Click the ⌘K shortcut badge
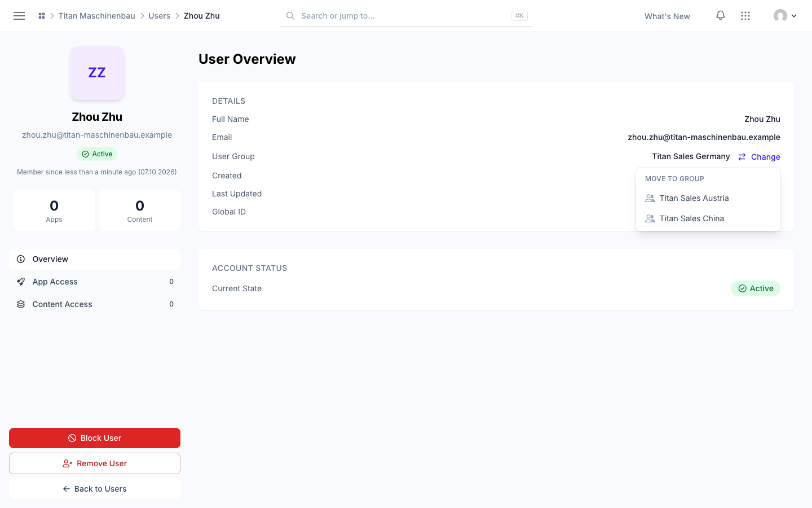This screenshot has width=812, height=508. [x=519, y=16]
